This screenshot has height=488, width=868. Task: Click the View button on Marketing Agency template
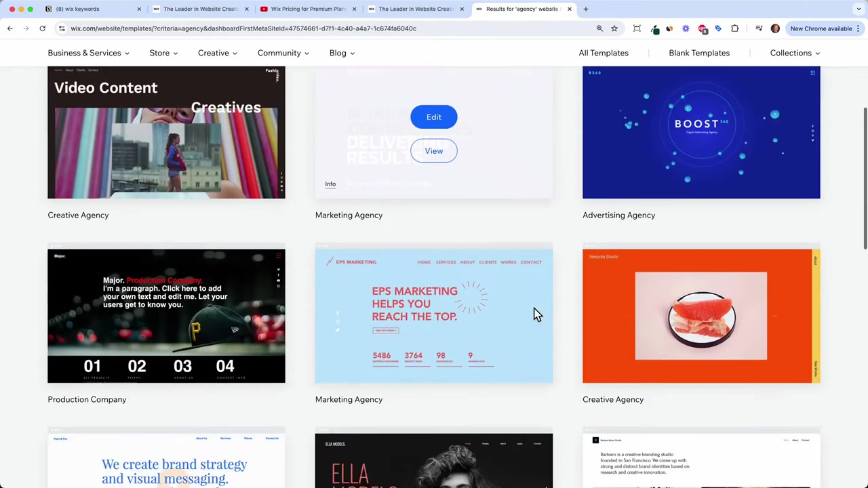[x=434, y=151]
